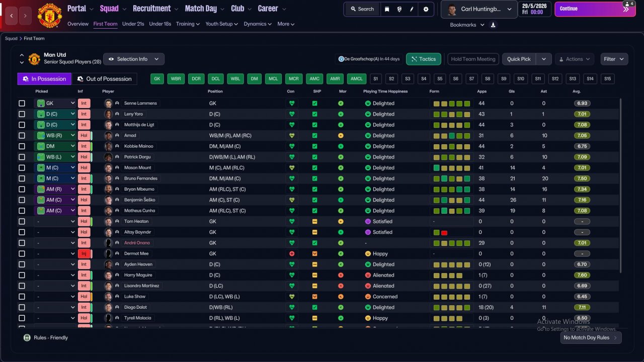Tick the checkbox for Senne Lammens
The width and height of the screenshot is (644, 362).
(22, 104)
